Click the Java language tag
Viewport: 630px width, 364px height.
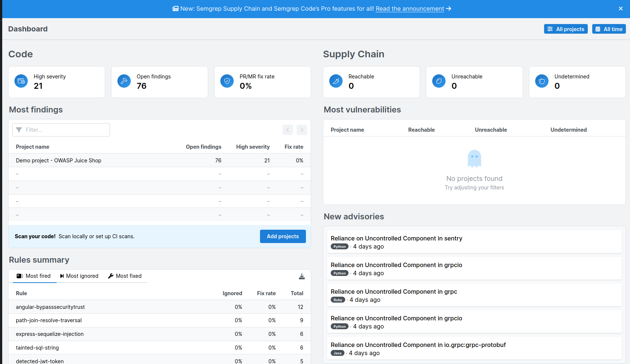point(337,353)
